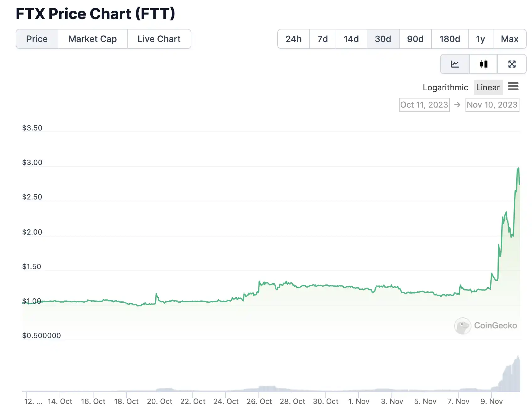The image size is (532, 414).
Task: Open the Live Chart tab
Action: click(x=159, y=39)
